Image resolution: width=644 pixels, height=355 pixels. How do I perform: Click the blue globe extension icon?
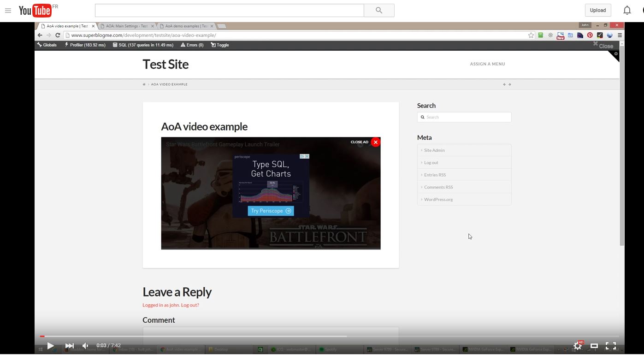click(609, 35)
